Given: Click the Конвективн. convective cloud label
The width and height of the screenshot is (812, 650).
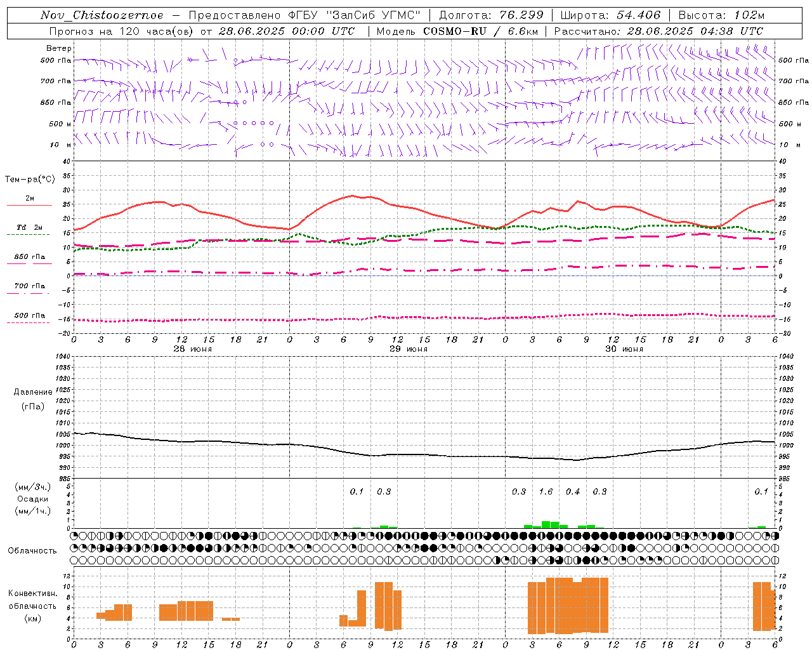Looking at the screenshot, I should click(33, 594).
